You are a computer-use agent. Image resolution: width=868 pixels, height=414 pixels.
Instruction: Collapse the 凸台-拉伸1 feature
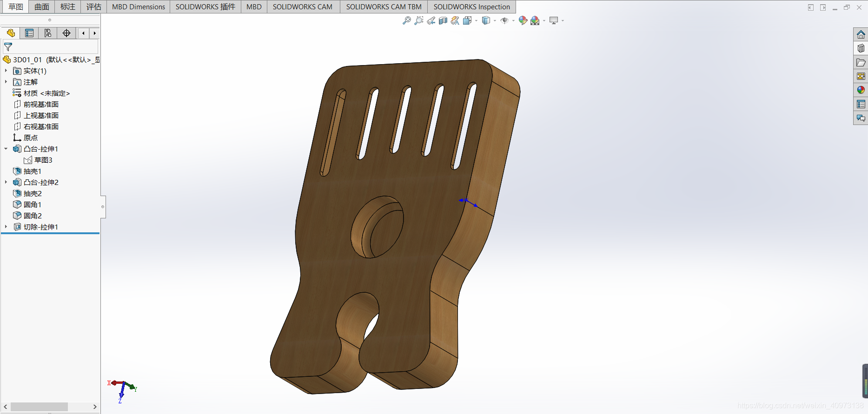(6, 149)
